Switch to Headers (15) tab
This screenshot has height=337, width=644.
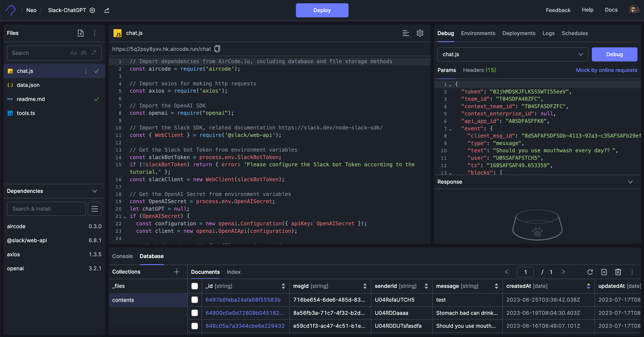[x=479, y=70]
